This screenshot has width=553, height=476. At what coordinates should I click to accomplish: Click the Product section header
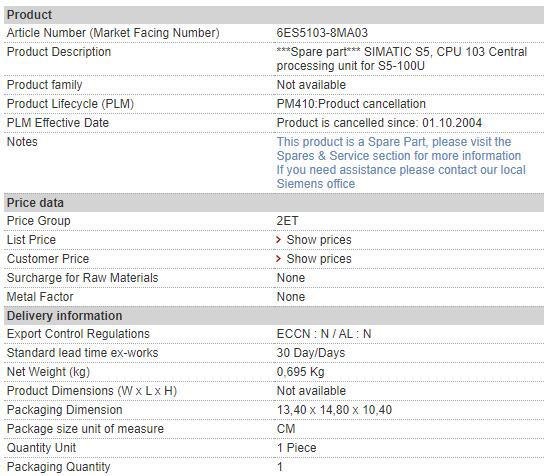pos(274,15)
